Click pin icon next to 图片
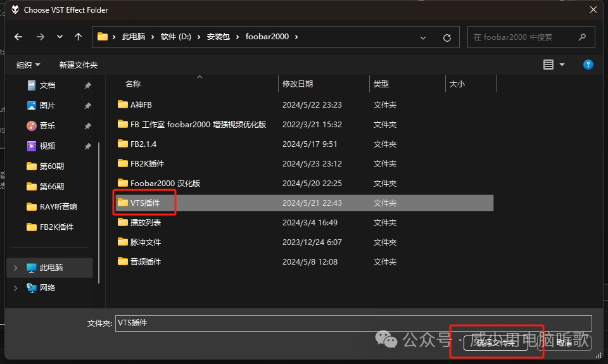The width and height of the screenshot is (608, 364). pos(88,106)
